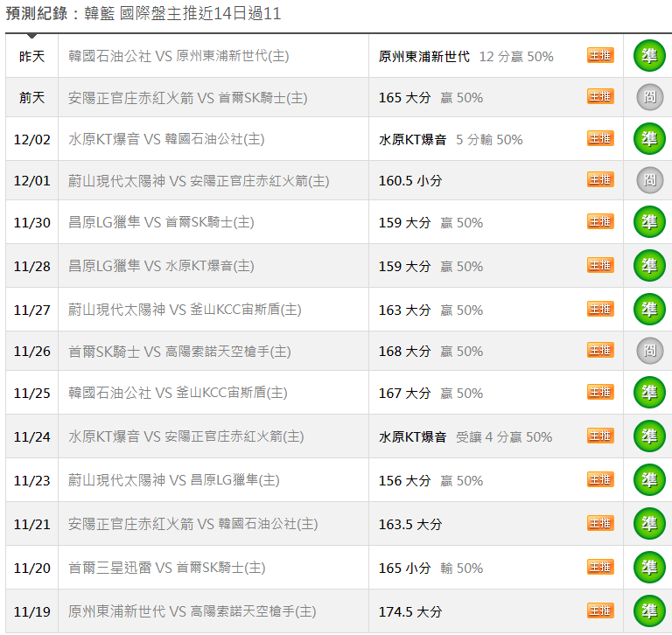
Task: Click the grey 囧 icon in the 11/26 row
Action: click(x=650, y=351)
